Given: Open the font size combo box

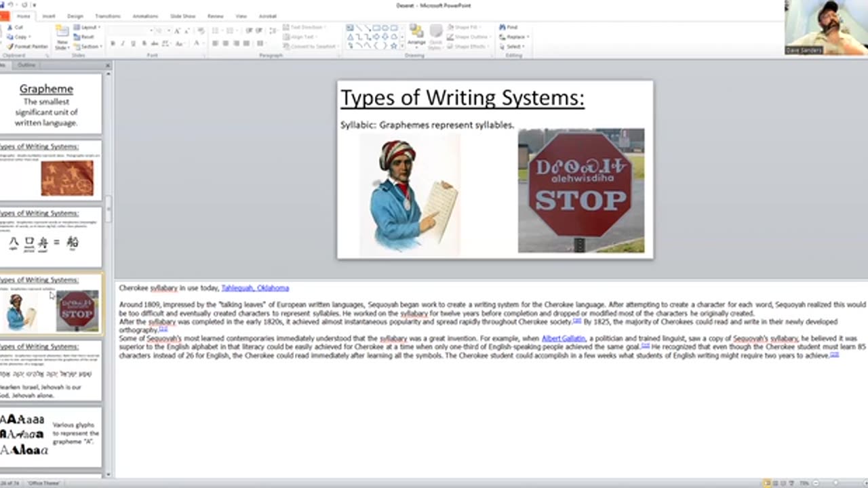Looking at the screenshot, I should (163, 31).
